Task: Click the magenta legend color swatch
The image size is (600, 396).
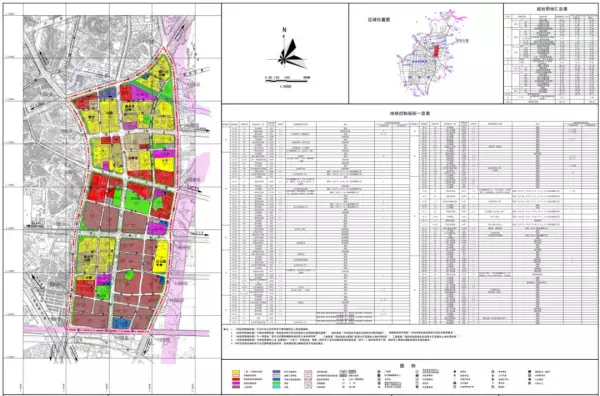Action: click(236, 383)
